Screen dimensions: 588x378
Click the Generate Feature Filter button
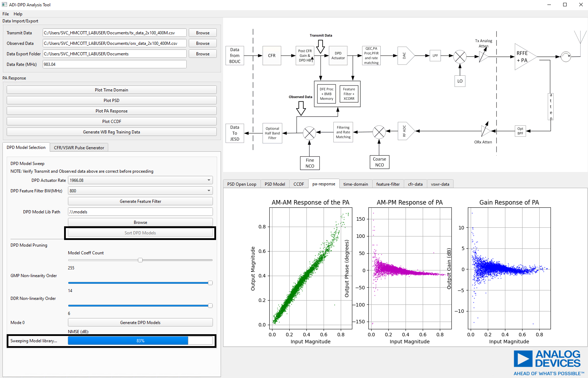click(140, 201)
